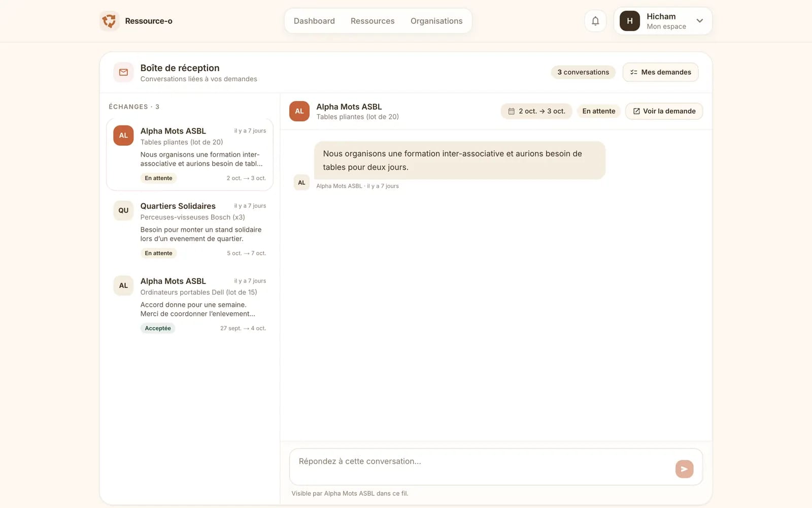
Task: Click Mon espace label
Action: (x=666, y=26)
